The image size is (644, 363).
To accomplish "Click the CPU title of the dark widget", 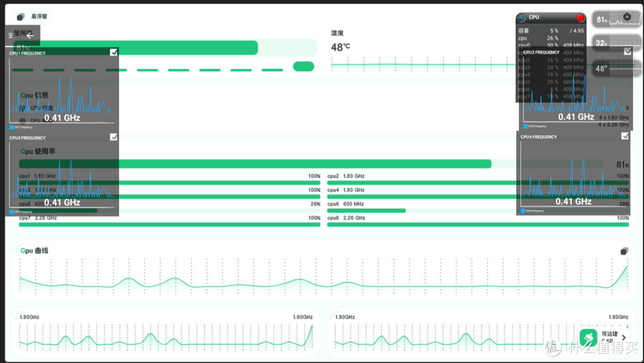I will click(x=534, y=17).
